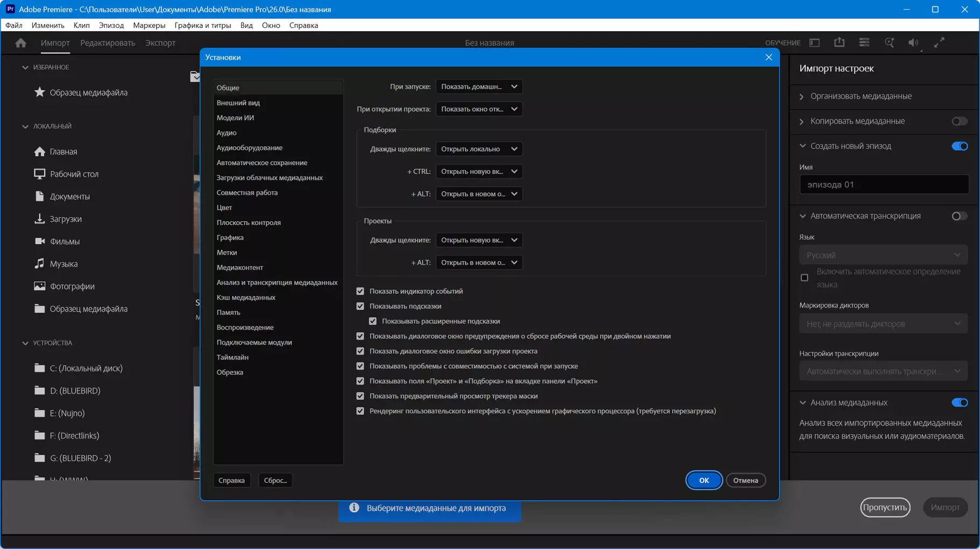Uncheck Показывать подсказки
The image size is (980, 549).
(360, 306)
